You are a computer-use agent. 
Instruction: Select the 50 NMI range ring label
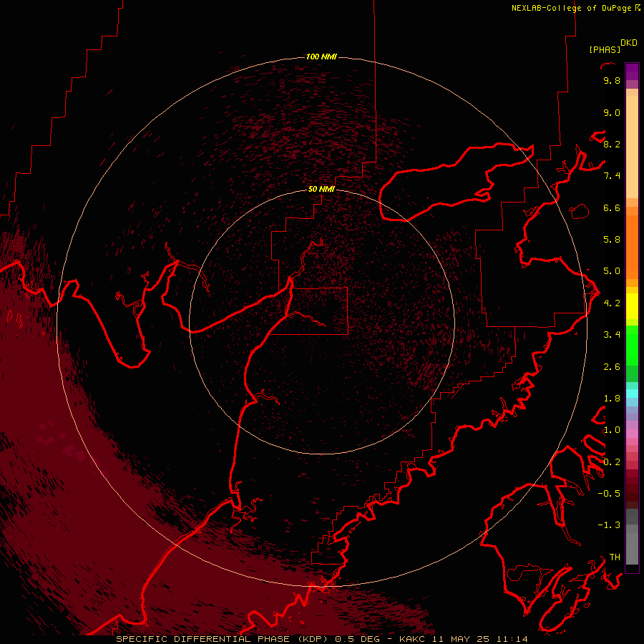[x=321, y=189]
